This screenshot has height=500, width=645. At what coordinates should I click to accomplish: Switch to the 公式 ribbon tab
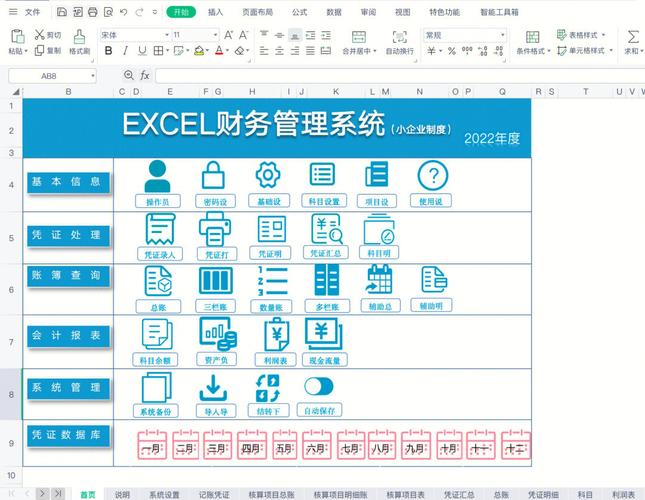click(x=299, y=12)
